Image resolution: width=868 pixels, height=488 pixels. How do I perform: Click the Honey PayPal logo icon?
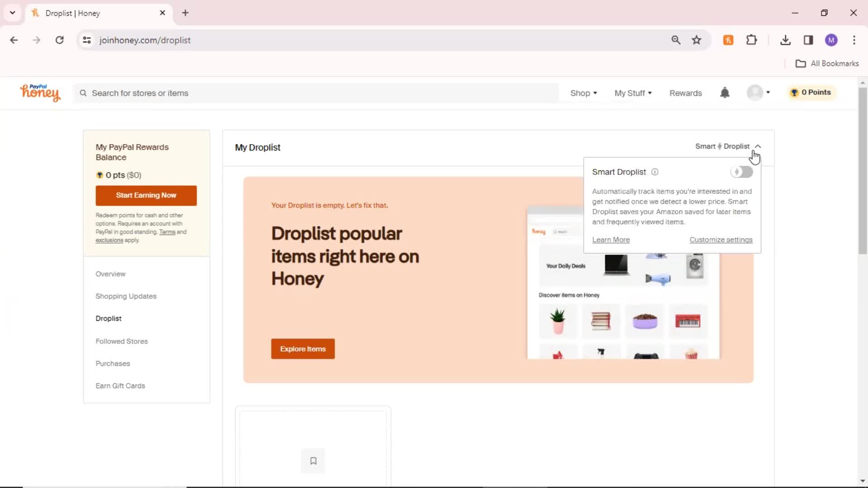pos(39,92)
